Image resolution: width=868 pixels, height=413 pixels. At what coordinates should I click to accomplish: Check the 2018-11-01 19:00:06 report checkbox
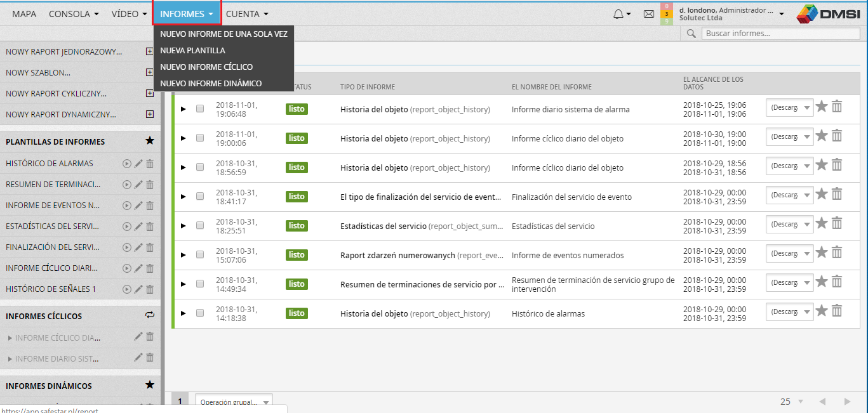pyautogui.click(x=200, y=138)
